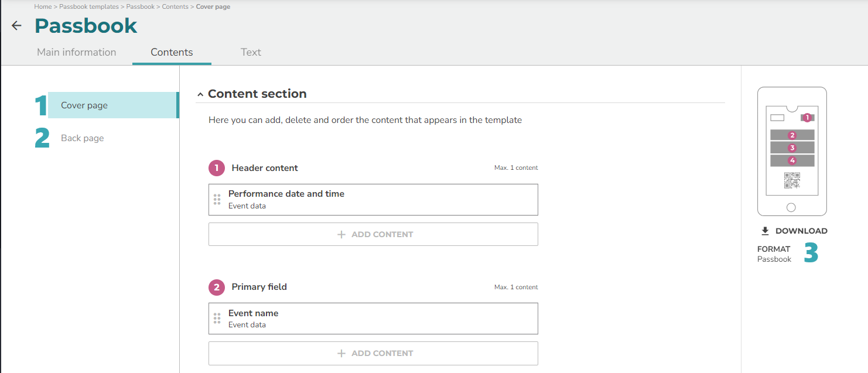Select the Event name content row
This screenshot has width=868, height=373.
[x=373, y=319]
